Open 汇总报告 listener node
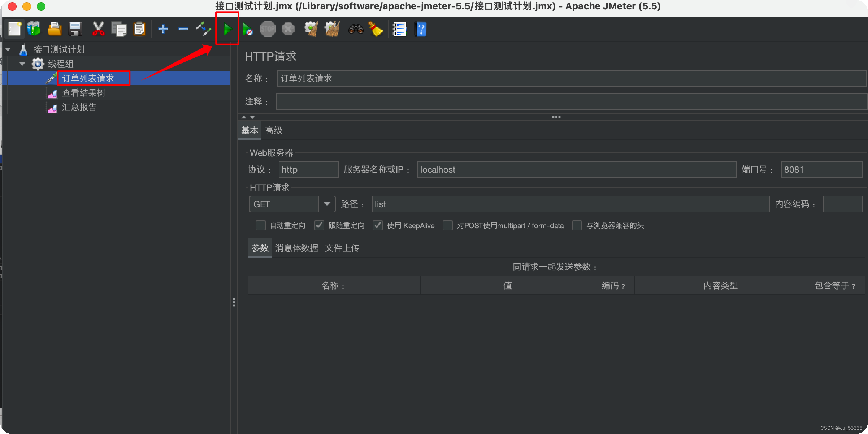 pos(79,107)
